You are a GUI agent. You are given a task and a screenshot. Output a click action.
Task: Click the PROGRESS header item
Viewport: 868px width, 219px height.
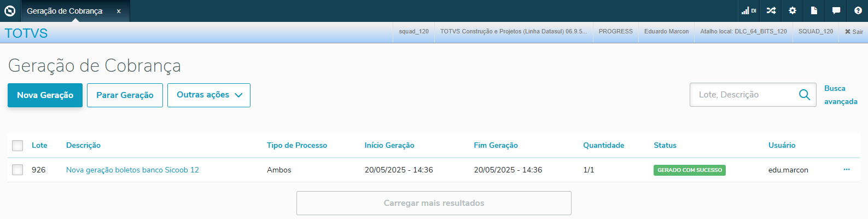click(x=615, y=32)
